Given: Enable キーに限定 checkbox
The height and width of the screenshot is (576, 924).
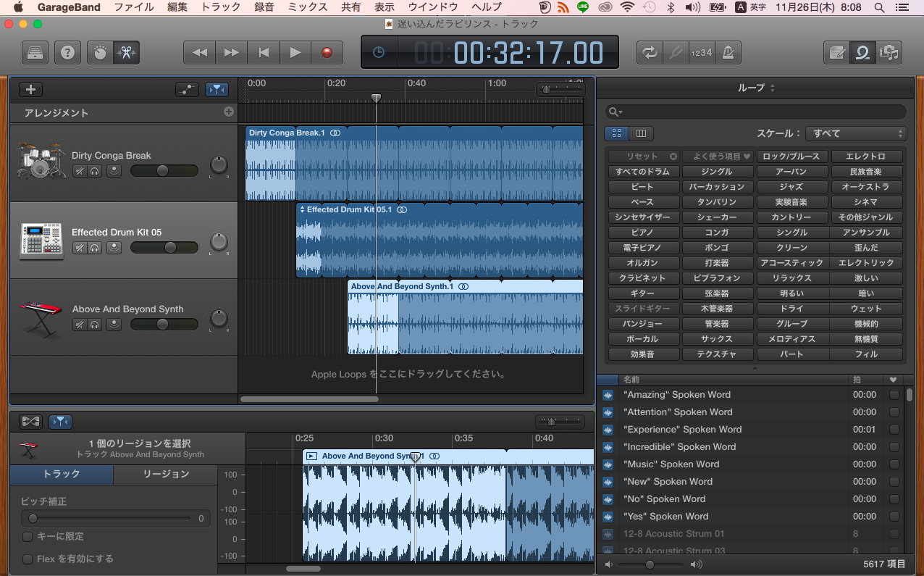Looking at the screenshot, I should pyautogui.click(x=28, y=537).
